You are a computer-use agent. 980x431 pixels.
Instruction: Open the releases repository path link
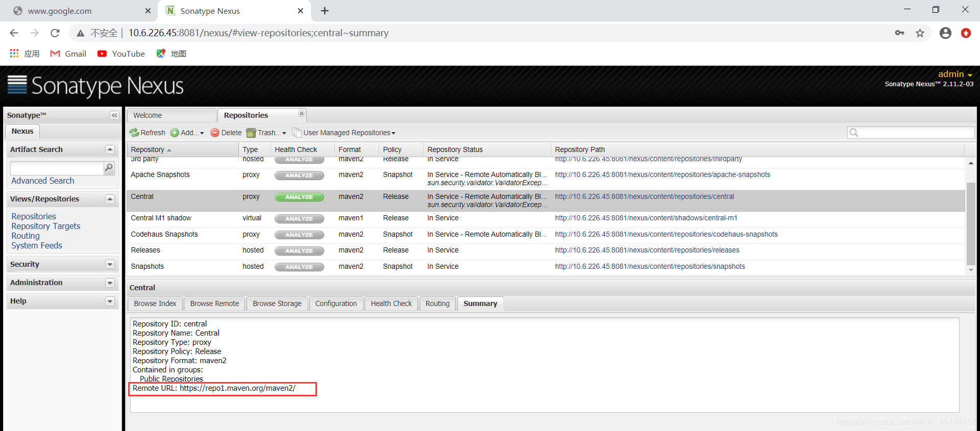pyautogui.click(x=647, y=250)
